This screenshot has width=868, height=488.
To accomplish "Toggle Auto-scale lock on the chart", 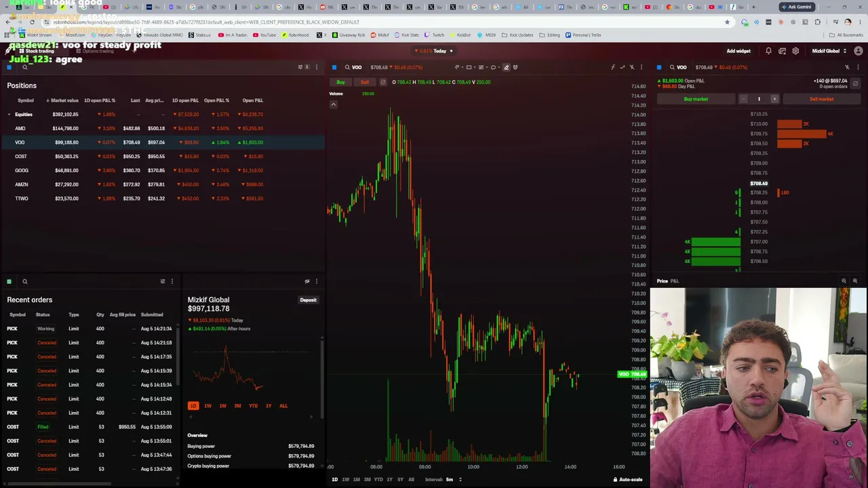I will pyautogui.click(x=627, y=480).
